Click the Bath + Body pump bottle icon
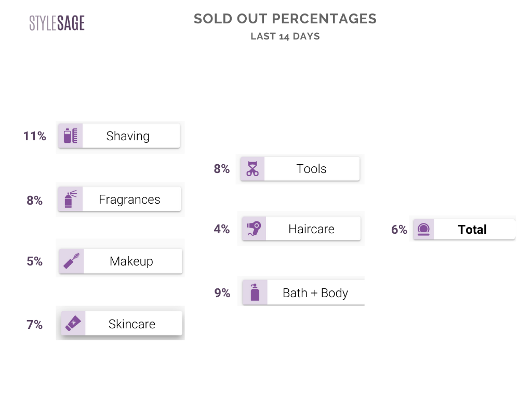Image resolution: width=532 pixels, height=399 pixels. [x=255, y=292]
